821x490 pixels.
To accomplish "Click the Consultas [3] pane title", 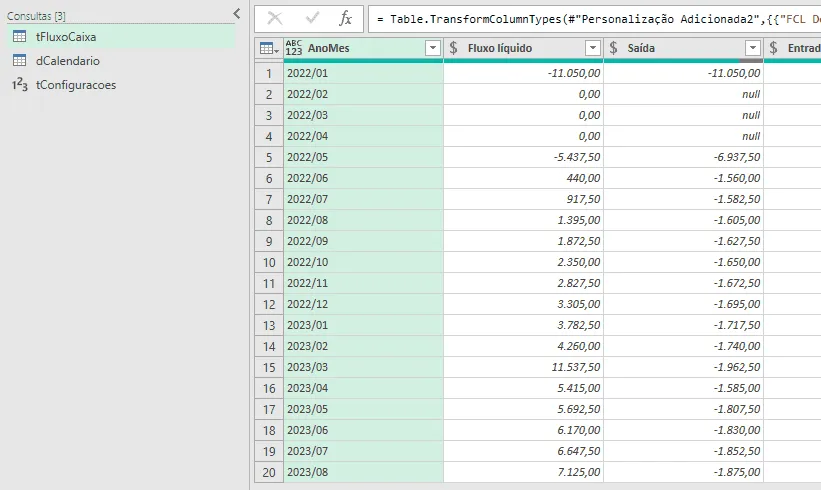I will click(x=36, y=16).
